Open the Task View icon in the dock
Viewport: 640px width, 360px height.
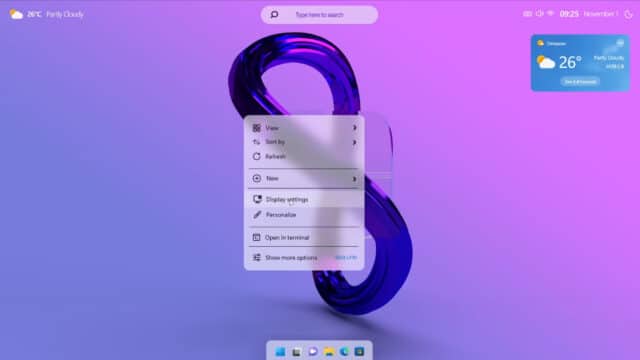[296, 352]
